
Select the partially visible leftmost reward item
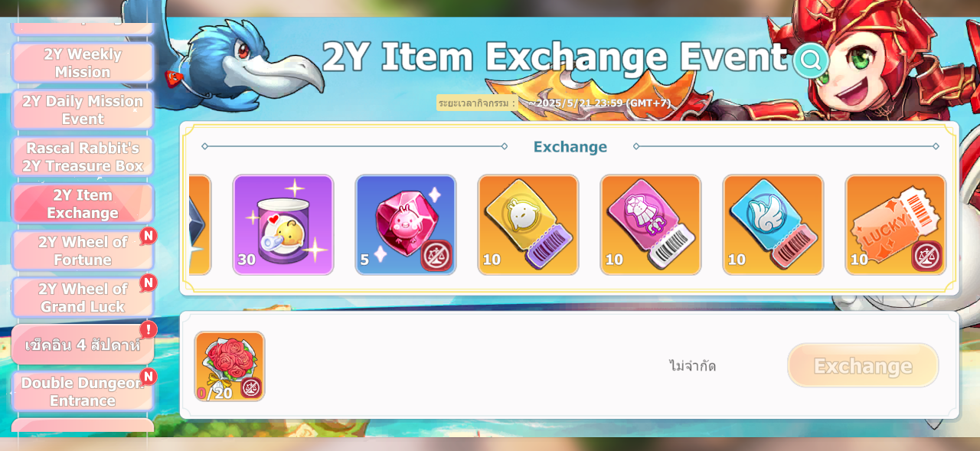(x=200, y=225)
